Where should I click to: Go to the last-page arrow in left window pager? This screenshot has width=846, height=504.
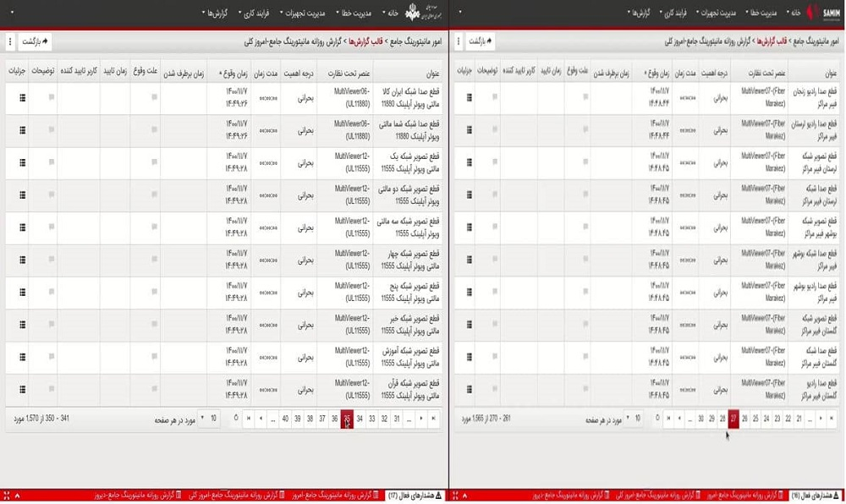(x=249, y=419)
